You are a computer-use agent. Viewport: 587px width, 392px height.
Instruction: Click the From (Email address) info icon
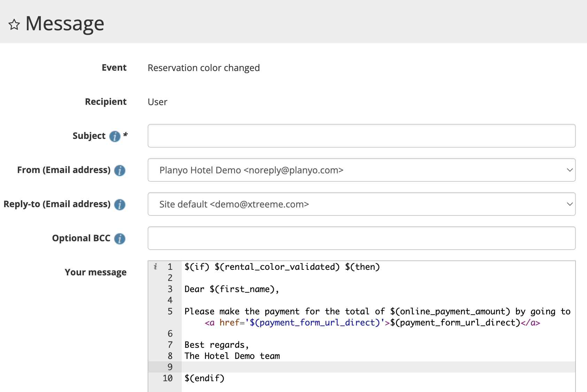click(119, 170)
